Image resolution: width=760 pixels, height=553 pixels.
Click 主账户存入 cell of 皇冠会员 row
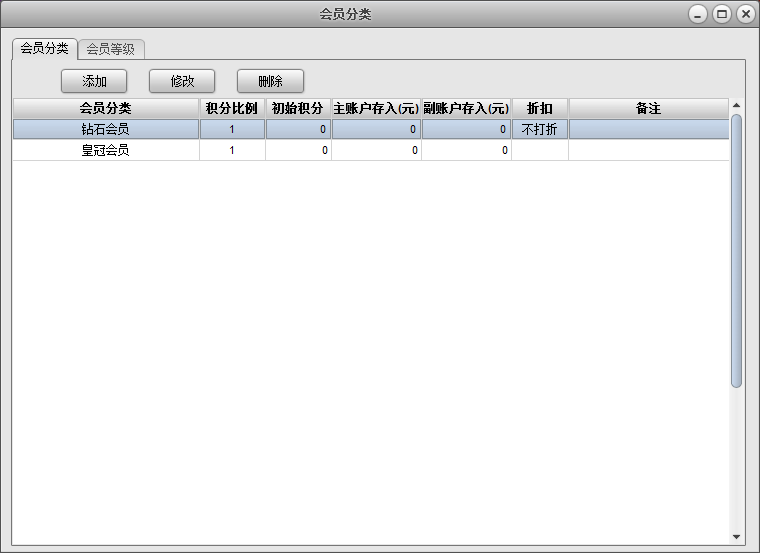376,150
